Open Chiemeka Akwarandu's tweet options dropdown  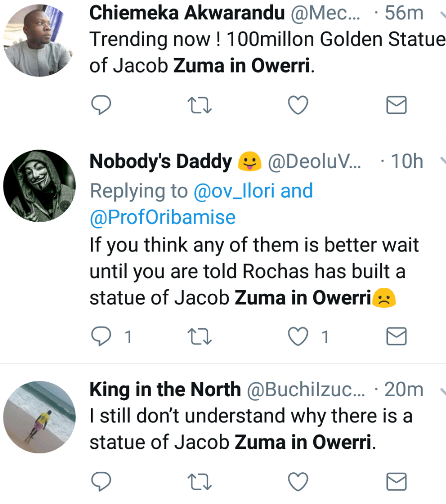(x=442, y=15)
